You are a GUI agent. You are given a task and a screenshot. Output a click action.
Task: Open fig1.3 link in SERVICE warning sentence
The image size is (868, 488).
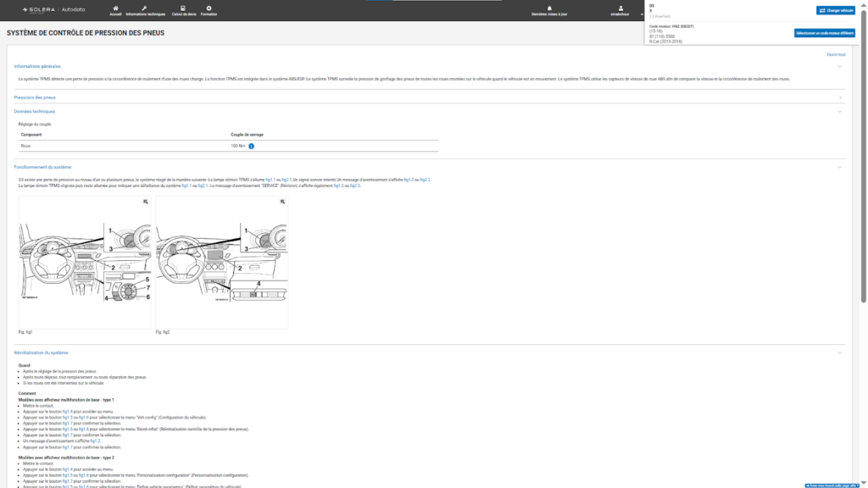[x=339, y=186]
